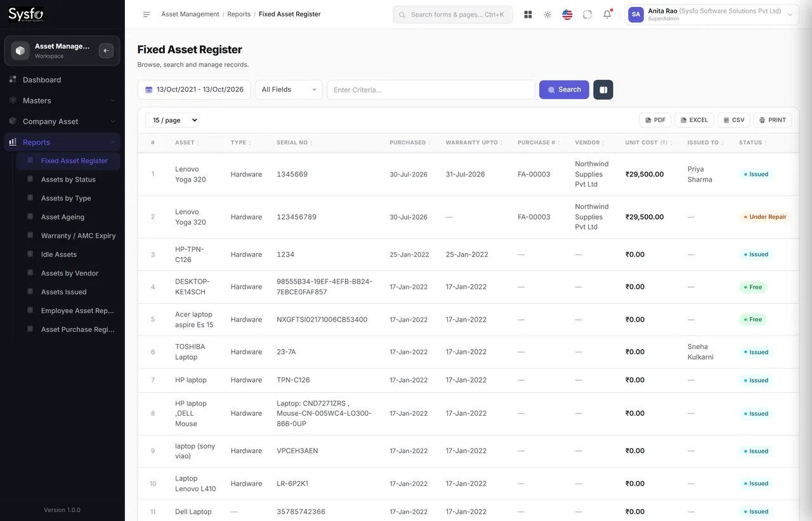Focus the search forms & pages box
The width and height of the screenshot is (812, 521).
pyautogui.click(x=453, y=15)
